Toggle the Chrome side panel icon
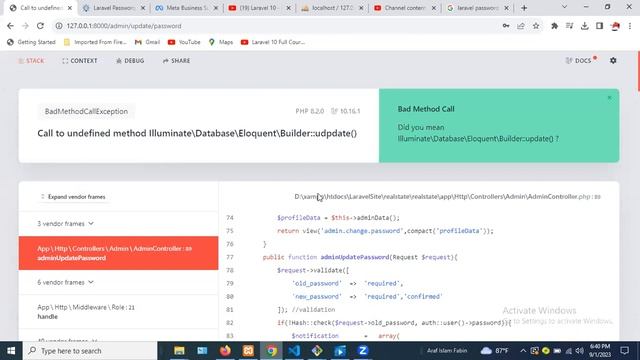The image size is (640, 360). tap(599, 26)
